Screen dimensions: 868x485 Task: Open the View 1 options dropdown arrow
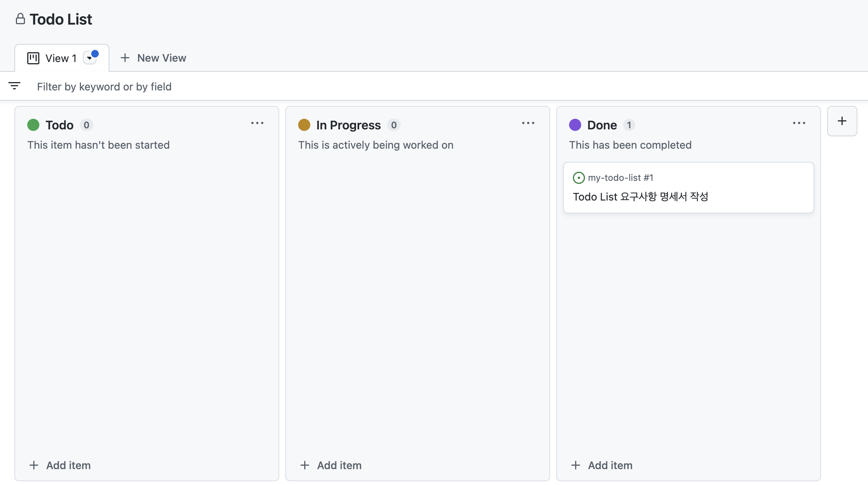[x=90, y=58]
